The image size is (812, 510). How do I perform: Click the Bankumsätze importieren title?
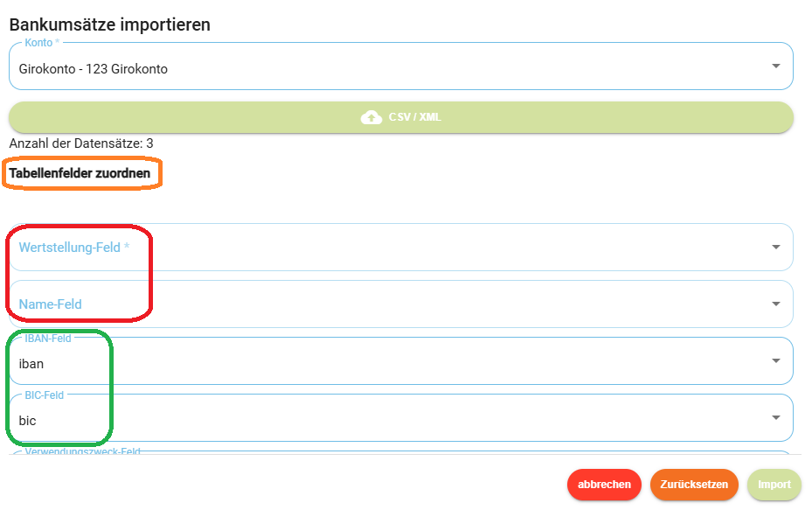(110, 24)
